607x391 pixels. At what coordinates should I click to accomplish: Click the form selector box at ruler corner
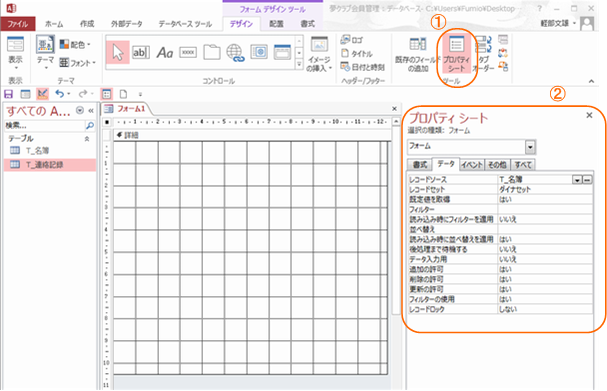(x=107, y=122)
